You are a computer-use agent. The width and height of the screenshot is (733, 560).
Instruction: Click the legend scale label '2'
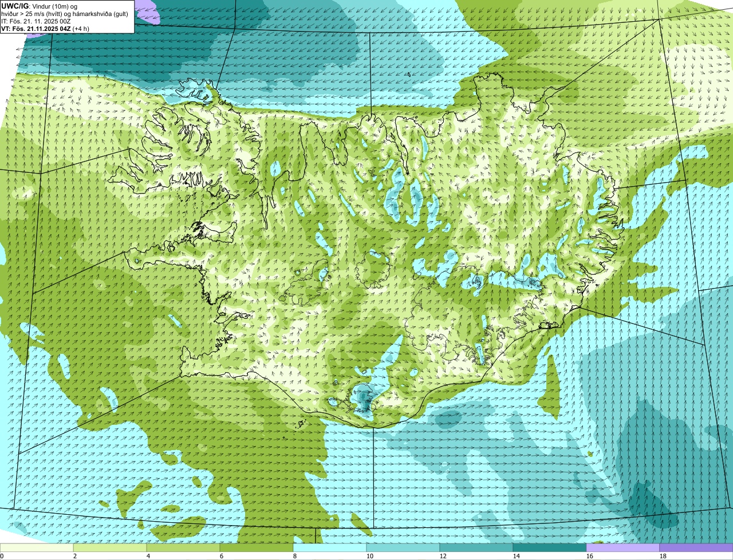tap(75, 556)
